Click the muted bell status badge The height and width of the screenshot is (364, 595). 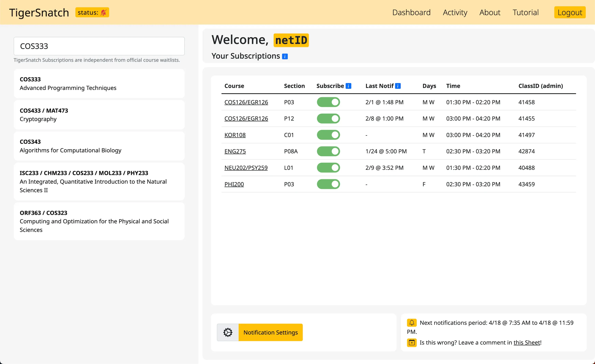92,12
